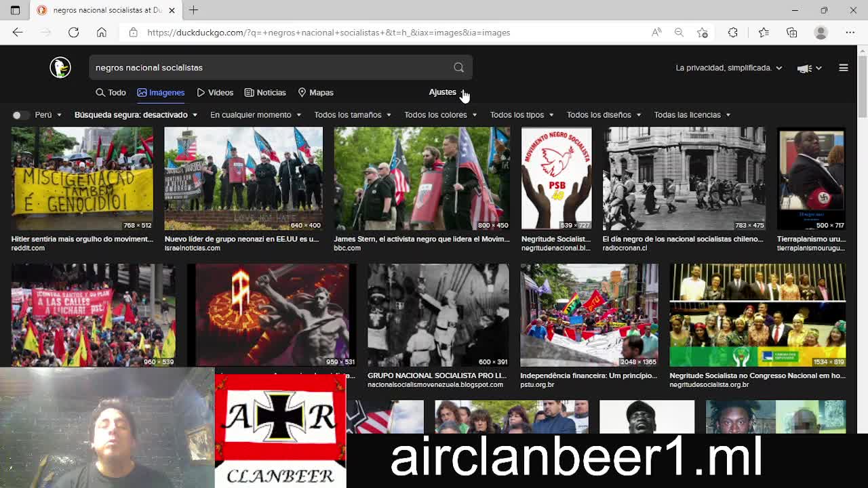Open the hamburger menu icon

[844, 68]
